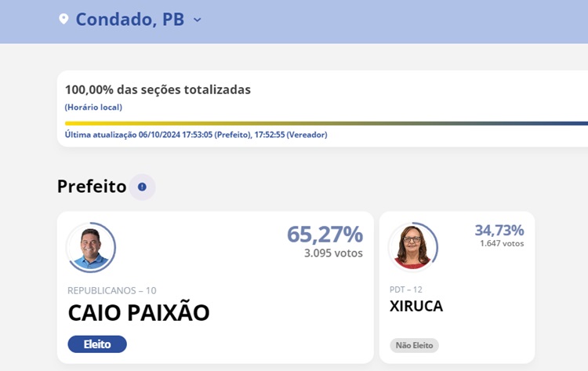Select the CAIO PAIXÃO candidate name
The width and height of the screenshot is (588, 371).
pyautogui.click(x=139, y=312)
